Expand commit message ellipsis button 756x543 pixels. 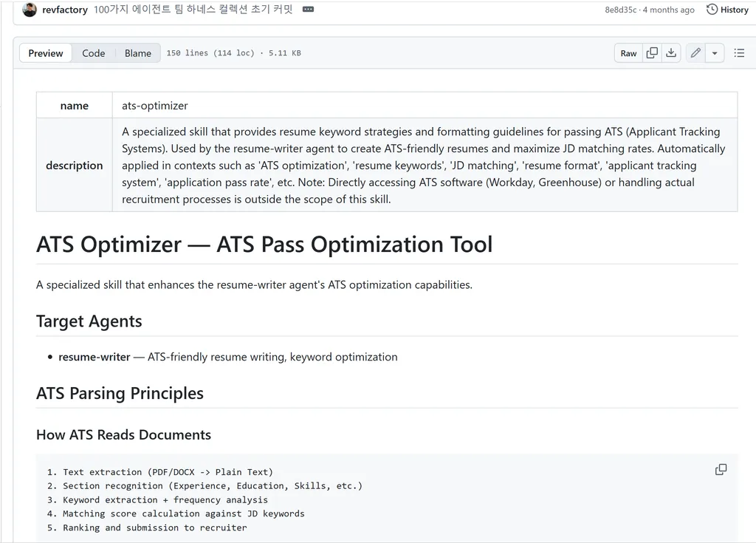coord(308,10)
